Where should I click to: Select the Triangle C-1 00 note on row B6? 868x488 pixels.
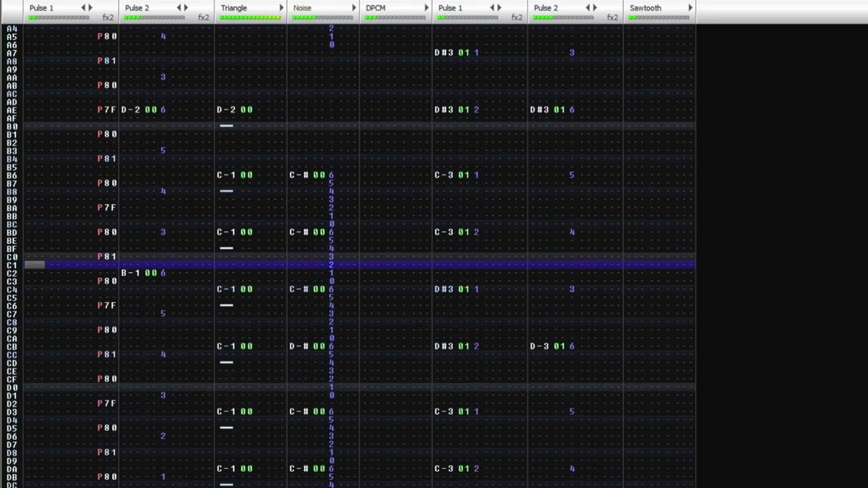click(235, 175)
